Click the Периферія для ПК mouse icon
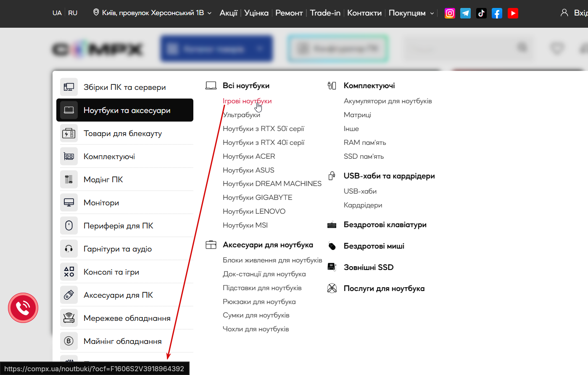 tap(69, 226)
